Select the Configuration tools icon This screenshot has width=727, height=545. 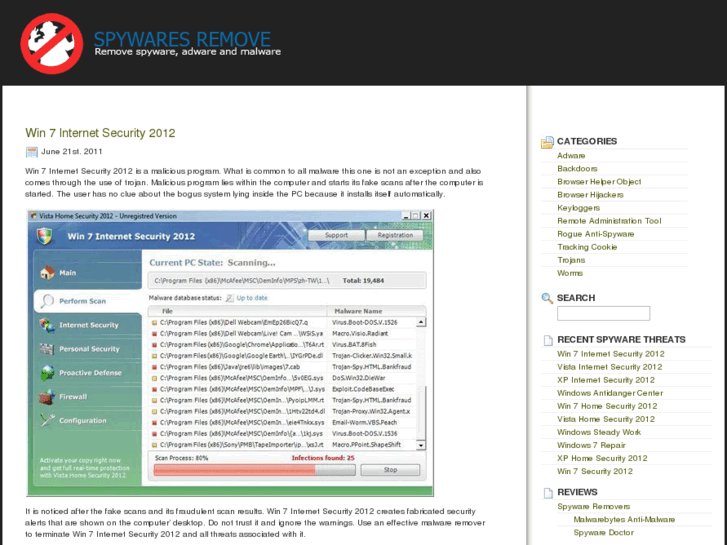47,421
